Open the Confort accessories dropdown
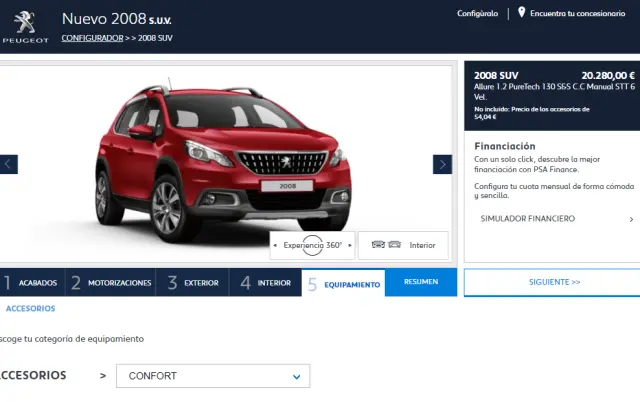 point(213,376)
